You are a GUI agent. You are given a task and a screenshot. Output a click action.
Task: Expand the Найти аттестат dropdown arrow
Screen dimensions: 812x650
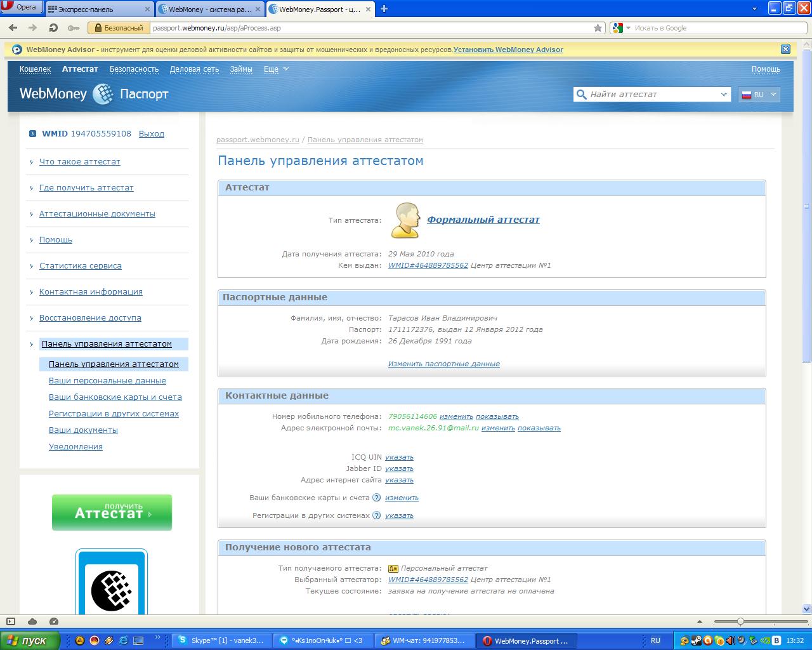724,95
